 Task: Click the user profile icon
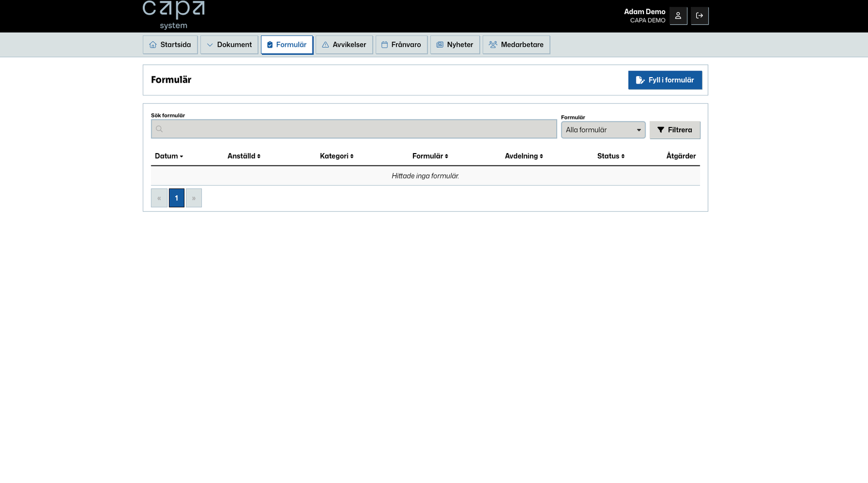tap(678, 16)
